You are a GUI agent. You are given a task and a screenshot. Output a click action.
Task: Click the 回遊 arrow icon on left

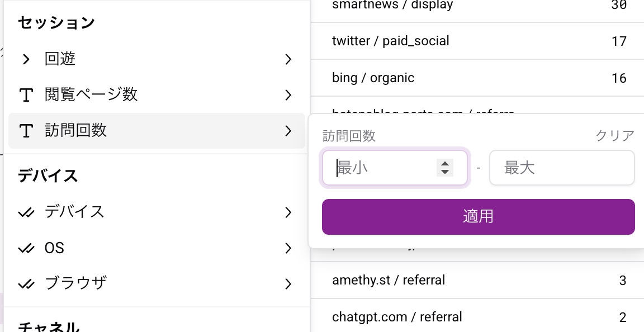[x=26, y=59]
